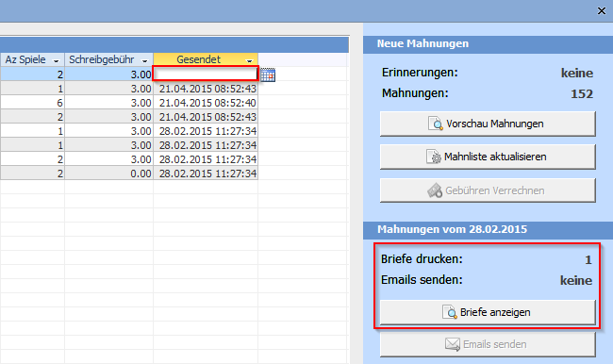Click the Mahnungen count 152
613x364 pixels.
[x=582, y=94]
